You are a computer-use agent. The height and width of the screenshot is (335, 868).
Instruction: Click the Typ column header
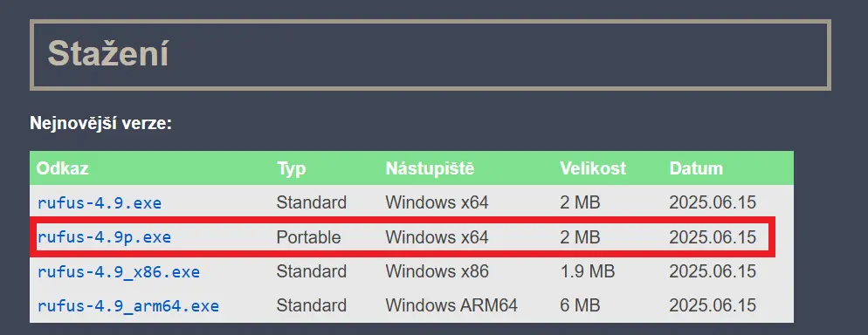pos(291,168)
